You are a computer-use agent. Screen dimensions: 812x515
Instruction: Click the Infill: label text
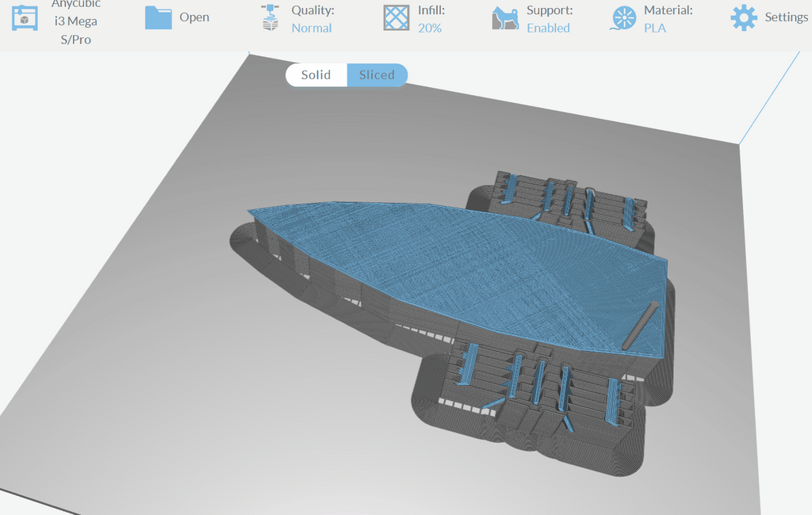pyautogui.click(x=431, y=10)
